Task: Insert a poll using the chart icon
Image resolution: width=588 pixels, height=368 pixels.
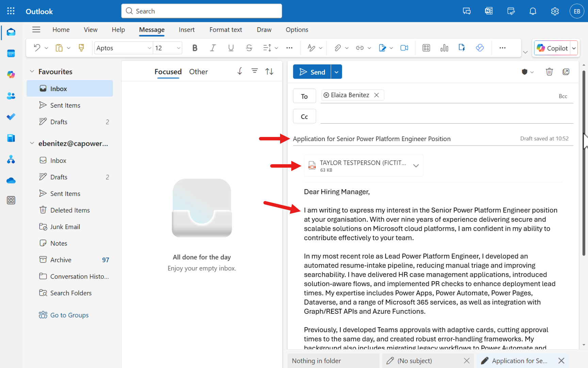Action: click(x=444, y=48)
